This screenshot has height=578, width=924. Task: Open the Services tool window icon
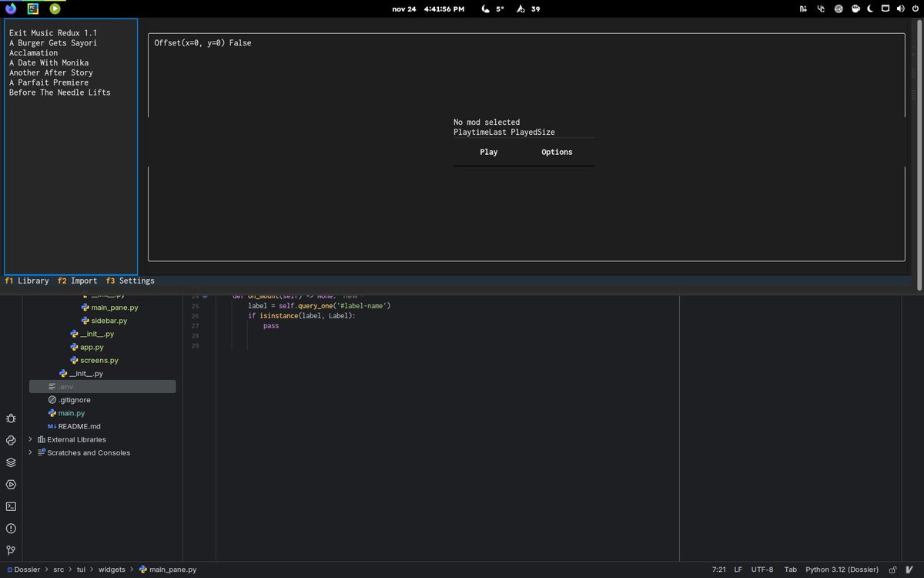click(11, 485)
